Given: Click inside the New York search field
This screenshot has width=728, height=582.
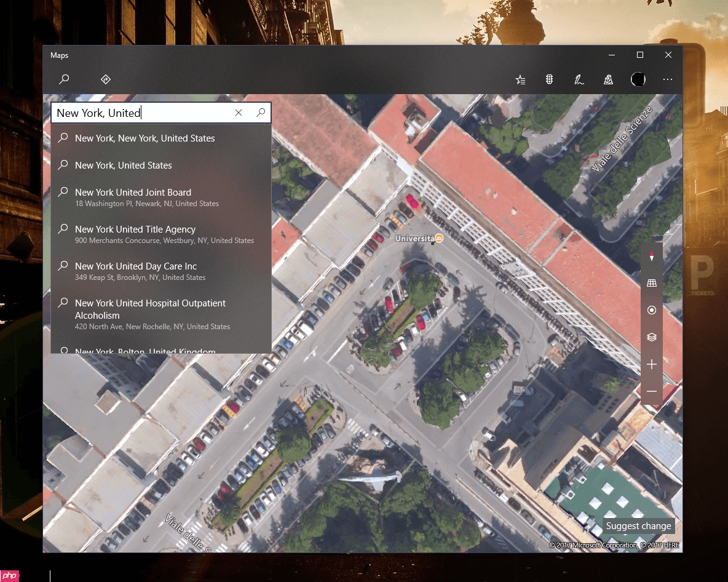Looking at the screenshot, I should [141, 113].
